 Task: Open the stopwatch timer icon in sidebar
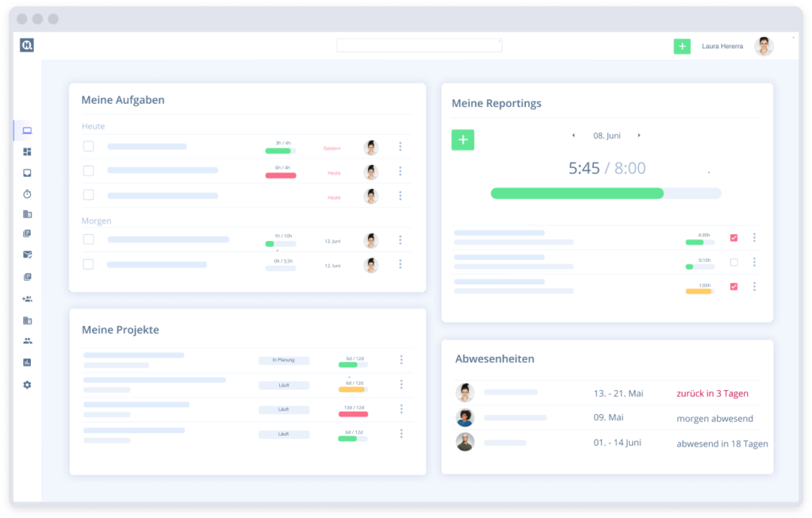[28, 194]
